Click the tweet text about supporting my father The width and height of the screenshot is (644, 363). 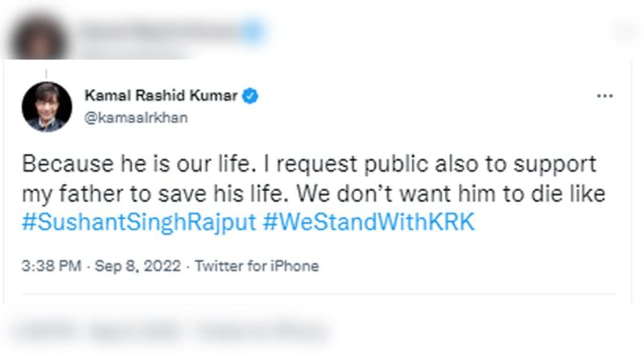click(312, 194)
